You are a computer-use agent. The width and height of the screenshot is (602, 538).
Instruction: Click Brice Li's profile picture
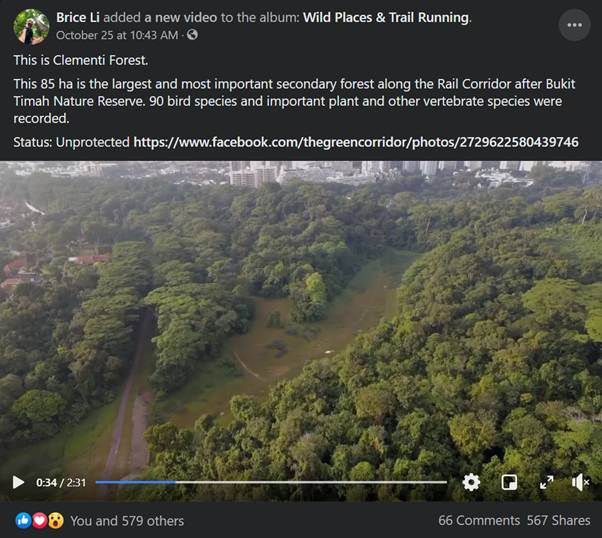pos(31,26)
